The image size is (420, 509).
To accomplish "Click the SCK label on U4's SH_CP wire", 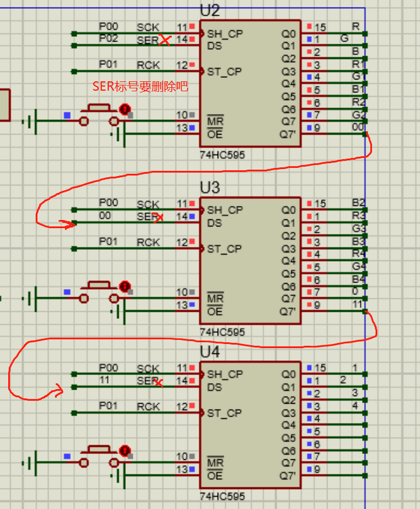I will [x=148, y=369].
